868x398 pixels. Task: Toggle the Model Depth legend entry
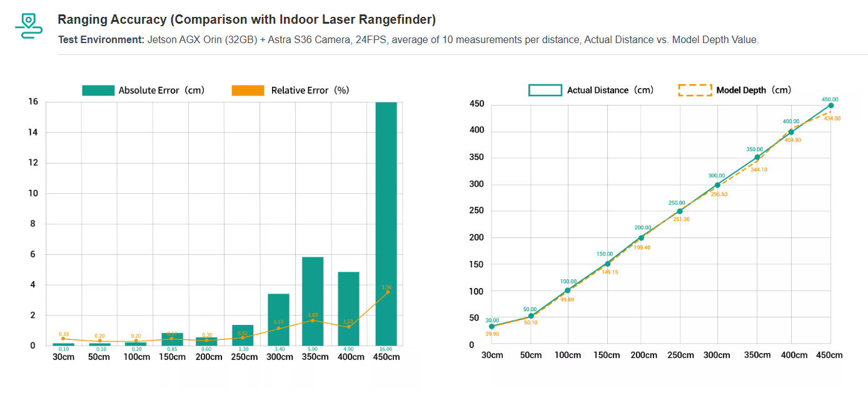click(735, 90)
